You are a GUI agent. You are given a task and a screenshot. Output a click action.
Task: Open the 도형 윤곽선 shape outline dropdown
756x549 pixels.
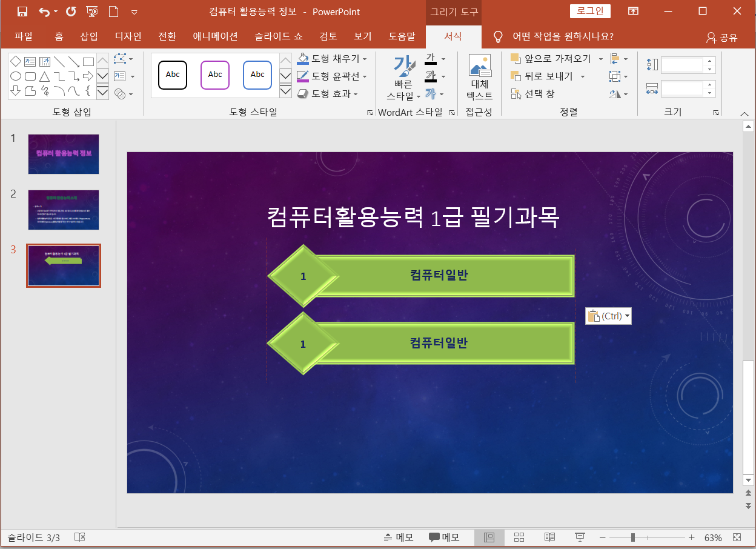(333, 76)
